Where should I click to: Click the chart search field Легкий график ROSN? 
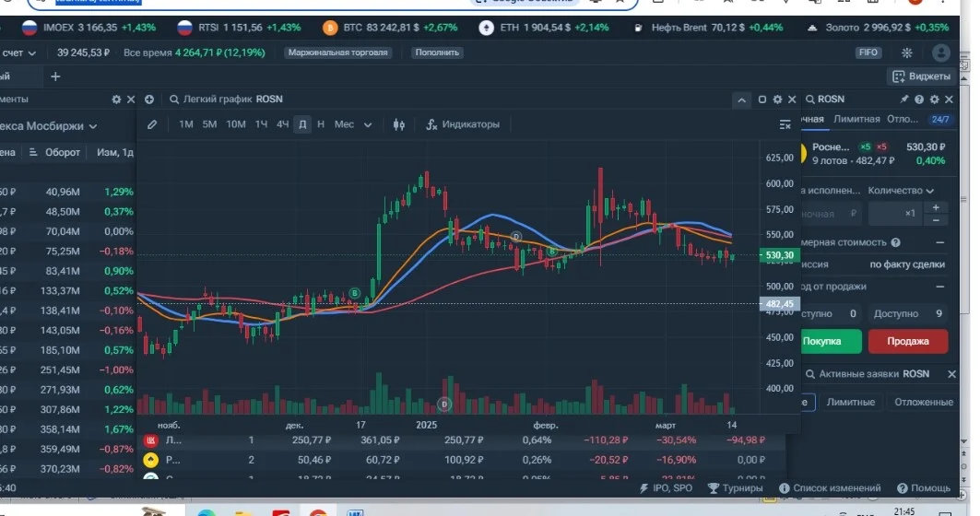tap(226, 100)
